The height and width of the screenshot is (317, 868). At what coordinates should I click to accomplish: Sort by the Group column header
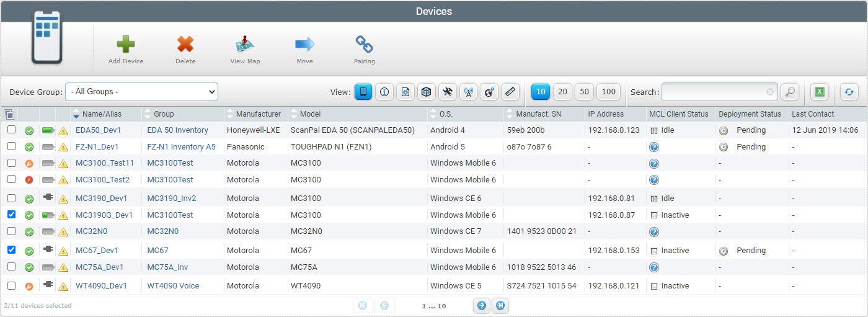[164, 114]
